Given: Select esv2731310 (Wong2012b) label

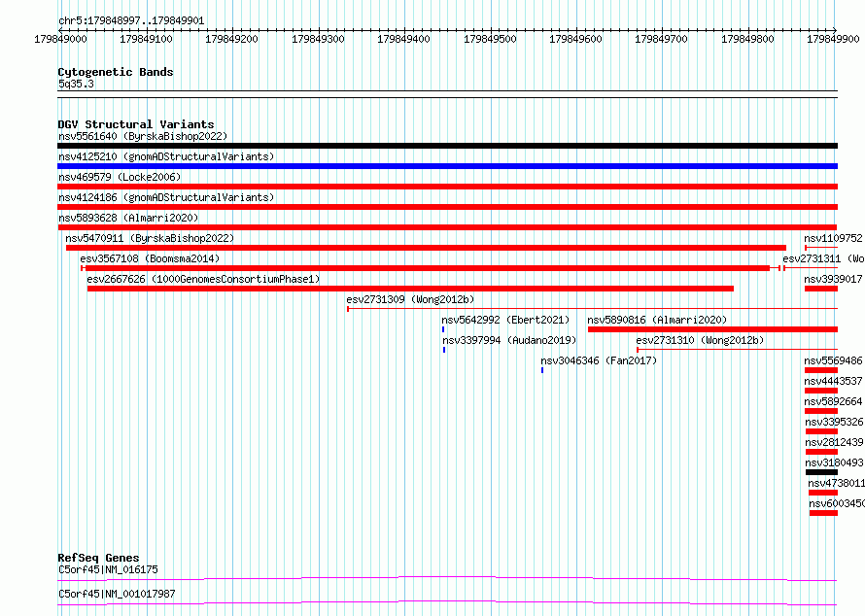Looking at the screenshot, I should click(700, 340).
